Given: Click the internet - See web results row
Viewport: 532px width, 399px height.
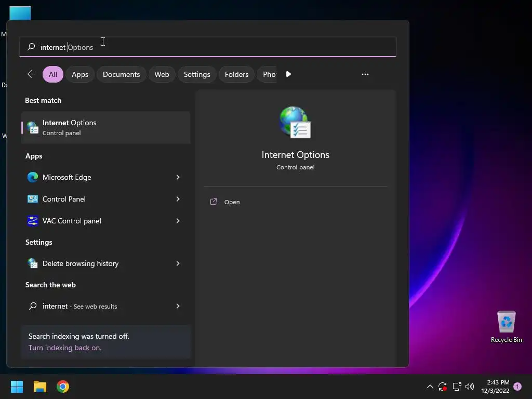Looking at the screenshot, I should (x=105, y=306).
